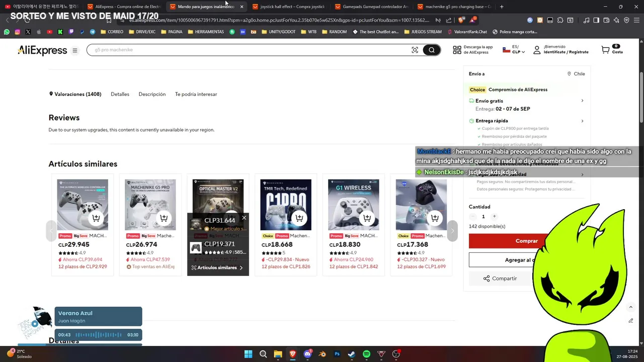644x362 pixels.
Task: Open the new browser tab plus button
Action: 502,7
